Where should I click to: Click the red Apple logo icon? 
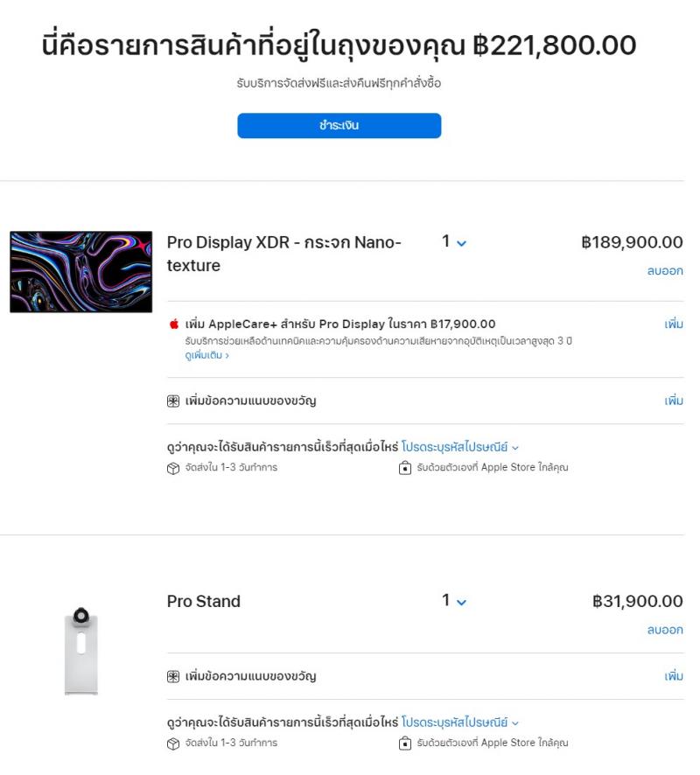[175, 325]
